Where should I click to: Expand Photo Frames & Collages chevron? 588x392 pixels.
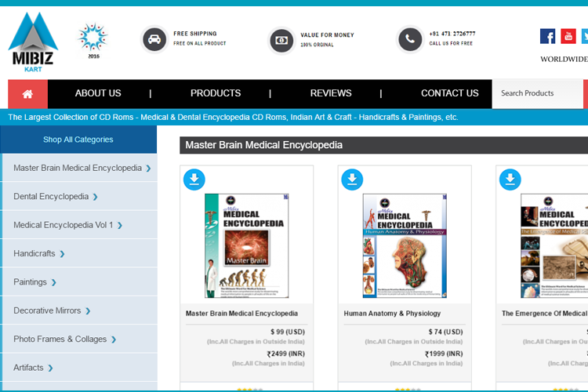click(114, 339)
